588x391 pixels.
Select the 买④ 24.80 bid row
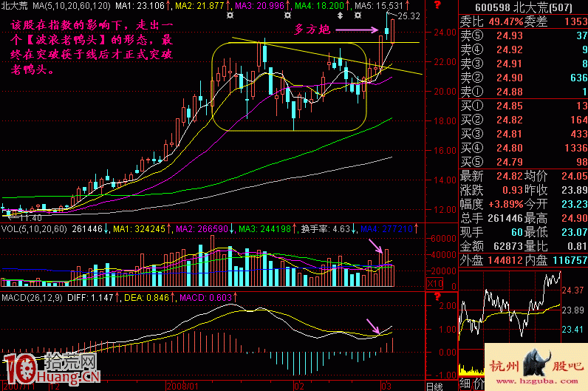pos(524,148)
